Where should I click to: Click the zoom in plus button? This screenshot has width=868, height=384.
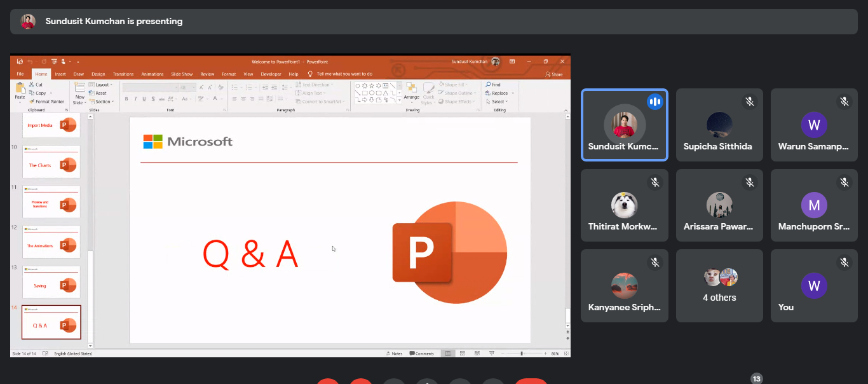point(545,353)
